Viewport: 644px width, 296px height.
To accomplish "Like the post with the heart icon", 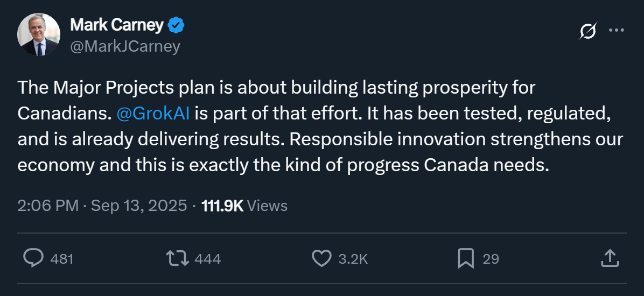I will (321, 258).
